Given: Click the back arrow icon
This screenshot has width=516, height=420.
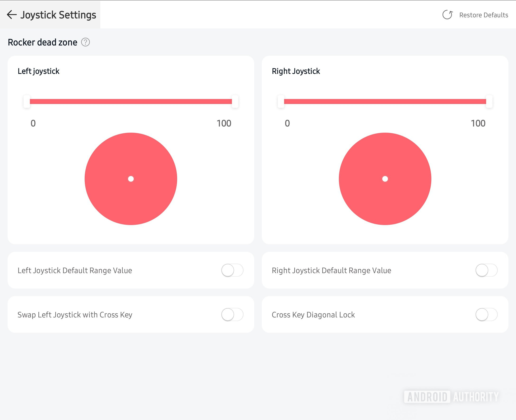Looking at the screenshot, I should tap(11, 15).
